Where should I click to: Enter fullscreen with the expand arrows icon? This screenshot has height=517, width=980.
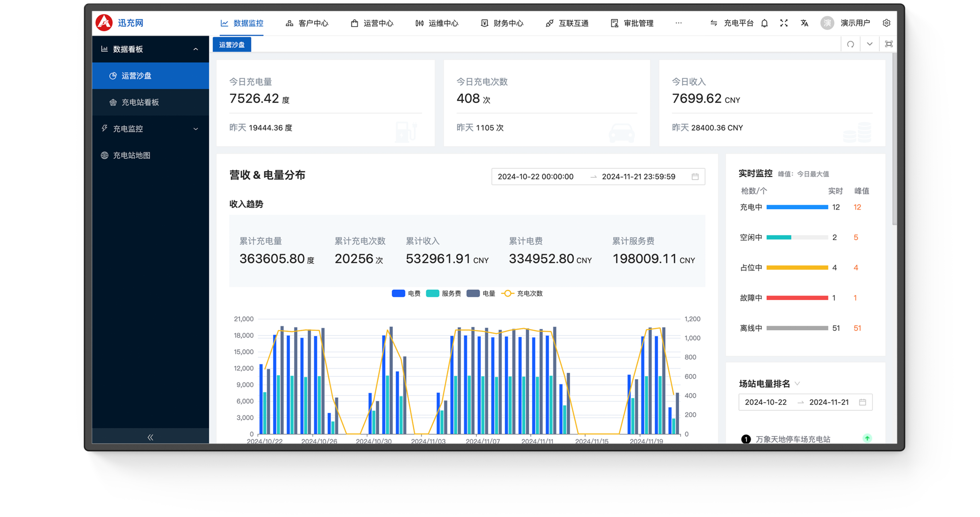click(x=784, y=23)
